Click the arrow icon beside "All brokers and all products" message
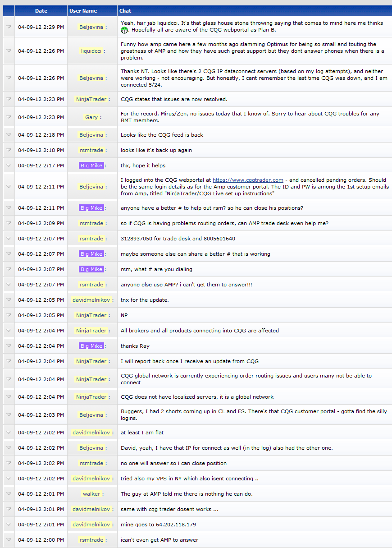The image size is (392, 548). pos(9,331)
